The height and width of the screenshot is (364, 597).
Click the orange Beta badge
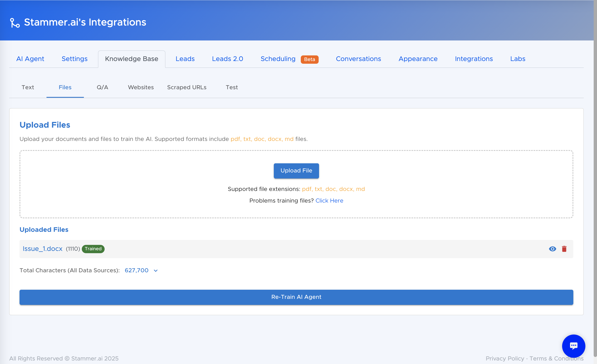(x=310, y=59)
